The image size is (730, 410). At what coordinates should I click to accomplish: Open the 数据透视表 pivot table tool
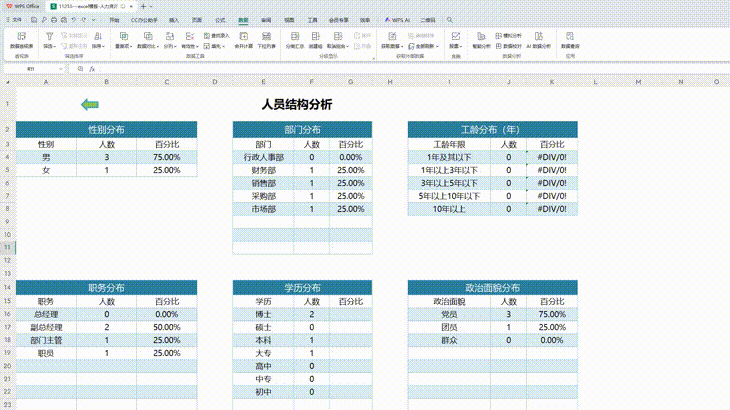(21, 40)
